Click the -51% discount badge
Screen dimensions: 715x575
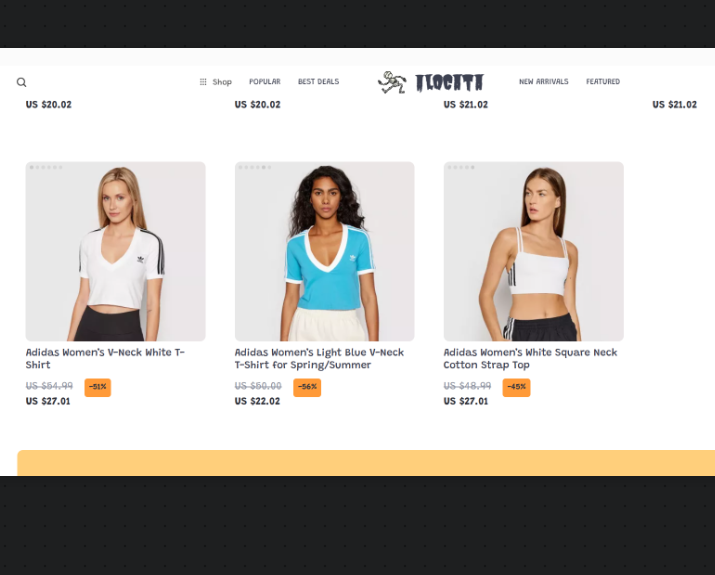[x=98, y=387]
